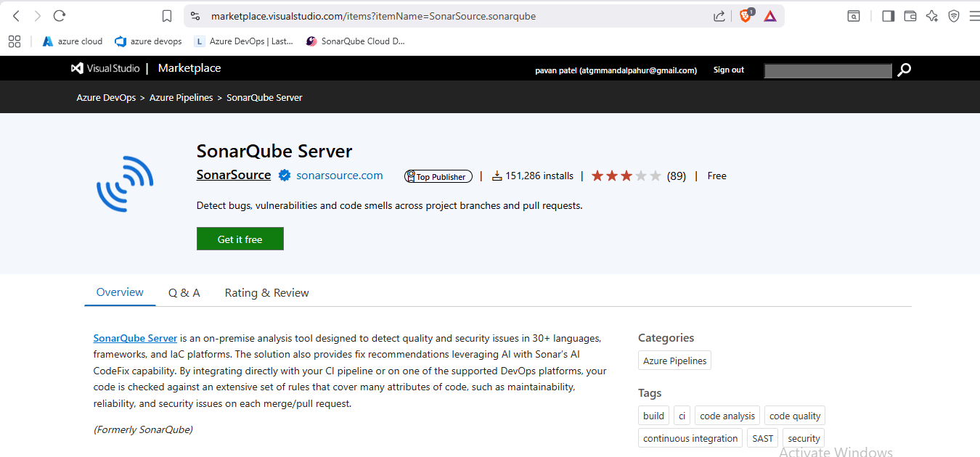Screen dimensions: 980x457
Task: Toggle the browser sidebar panel icon
Action: click(x=888, y=16)
